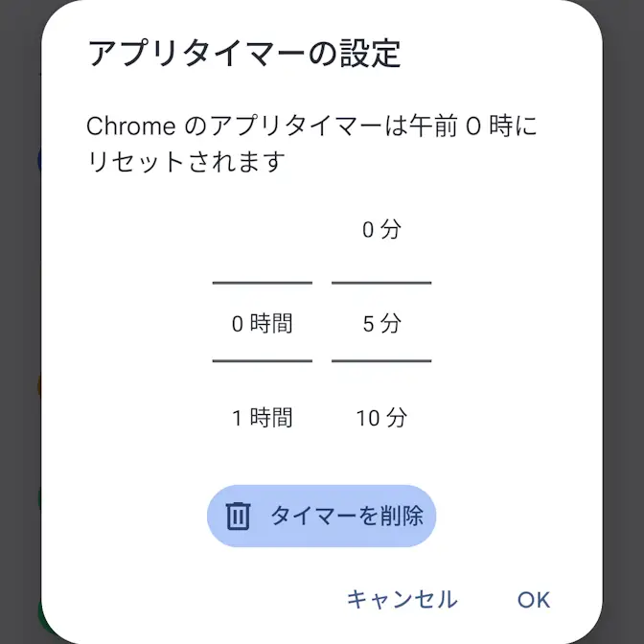Tap the selected 5 分 value
This screenshot has width=644, height=644.
(381, 324)
